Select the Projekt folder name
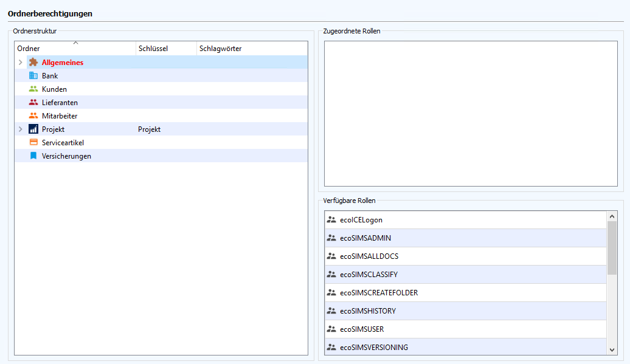The height and width of the screenshot is (364, 630). 53,129
